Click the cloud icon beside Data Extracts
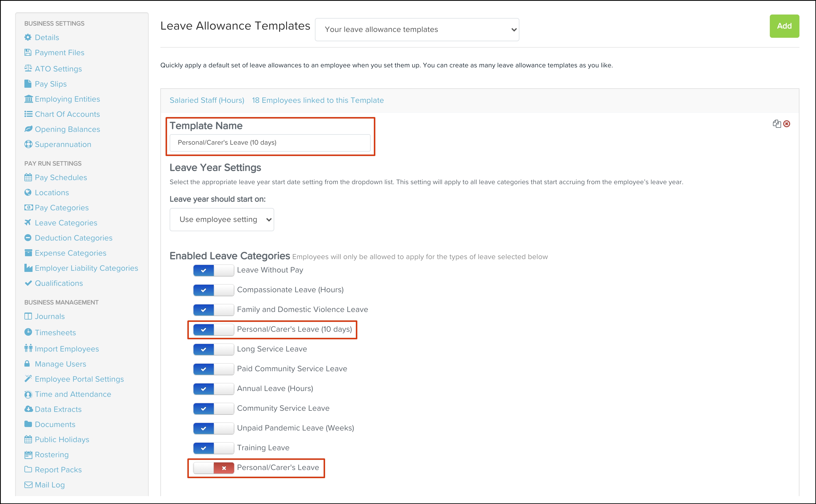Screen dimensions: 816x504 [x=28, y=409]
